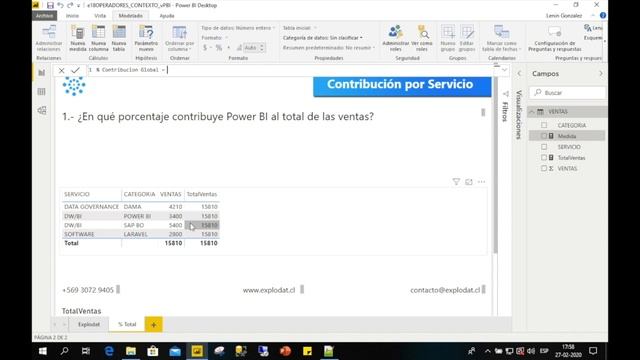Open the Categoría de datos dropdown

(x=322, y=38)
